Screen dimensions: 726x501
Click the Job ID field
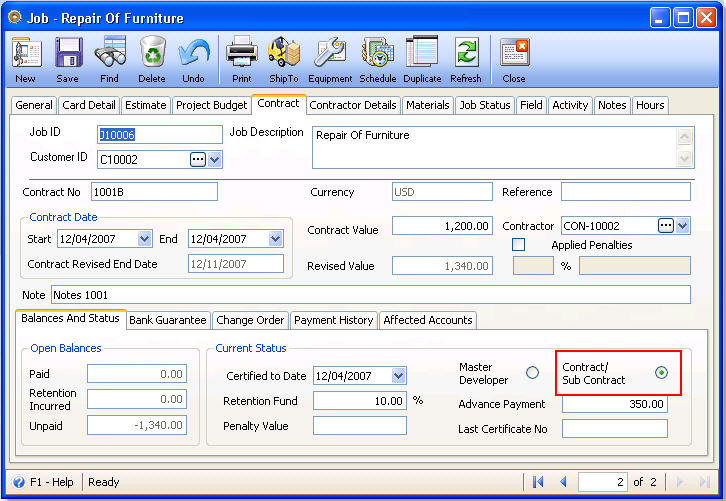point(160,135)
